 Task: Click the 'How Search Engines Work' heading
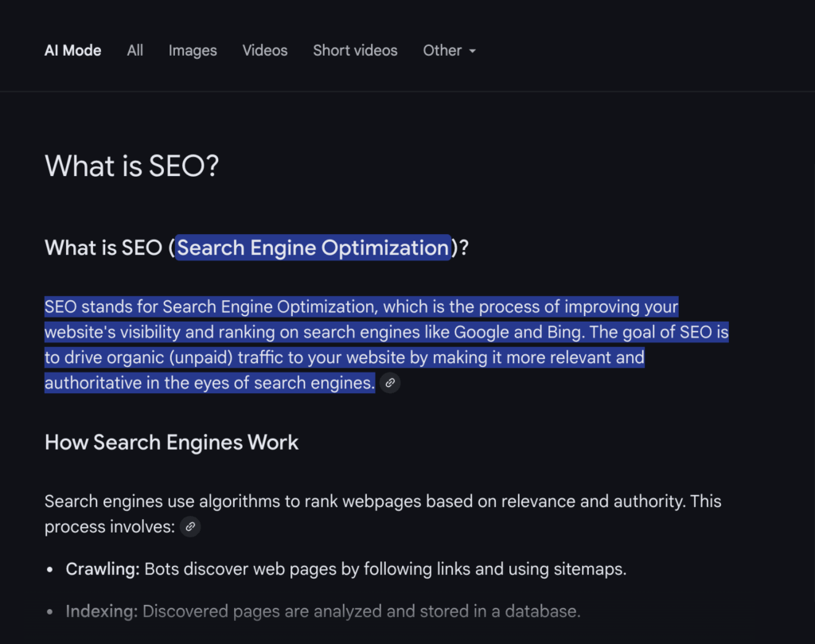pyautogui.click(x=171, y=443)
